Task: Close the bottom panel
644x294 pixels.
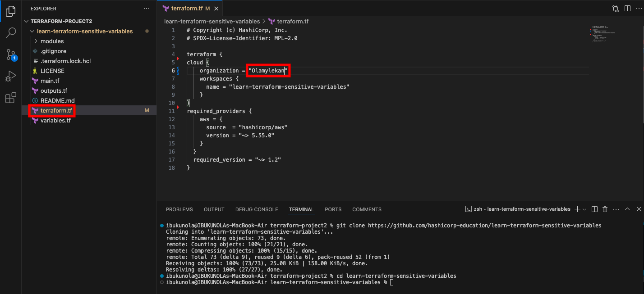Action: (638, 209)
